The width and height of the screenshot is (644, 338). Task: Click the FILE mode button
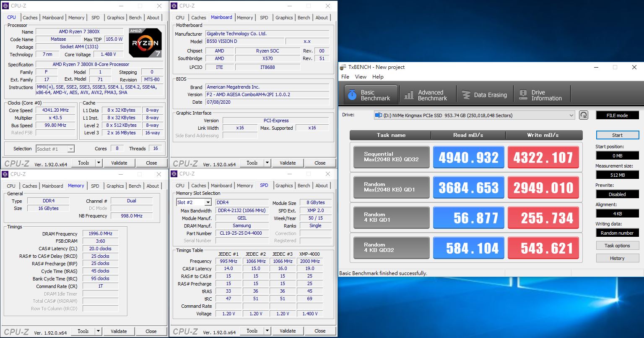tap(617, 115)
